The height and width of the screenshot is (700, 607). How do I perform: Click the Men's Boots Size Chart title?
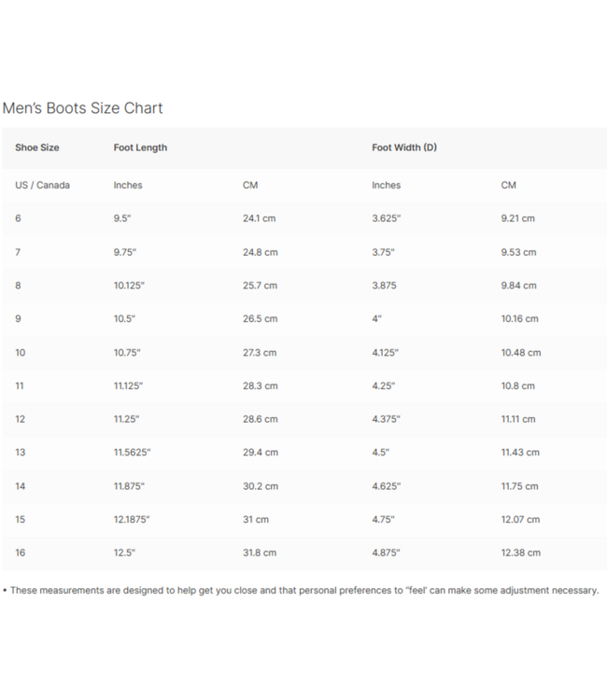click(82, 108)
